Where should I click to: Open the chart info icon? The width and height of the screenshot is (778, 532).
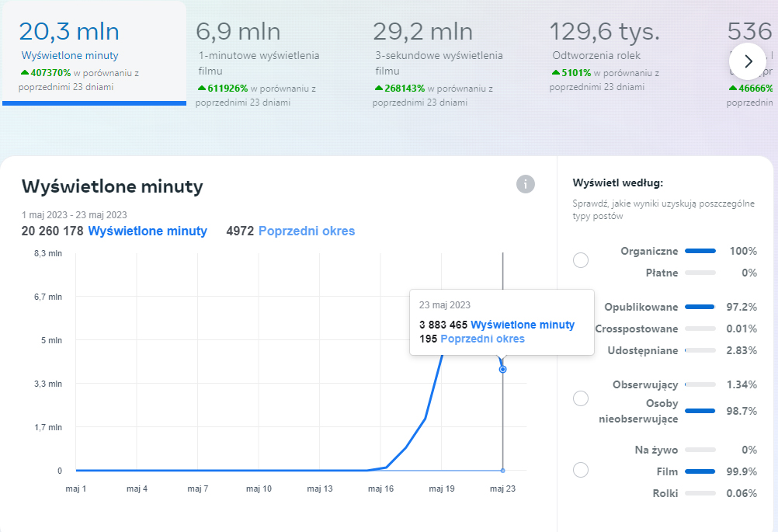pos(526,184)
